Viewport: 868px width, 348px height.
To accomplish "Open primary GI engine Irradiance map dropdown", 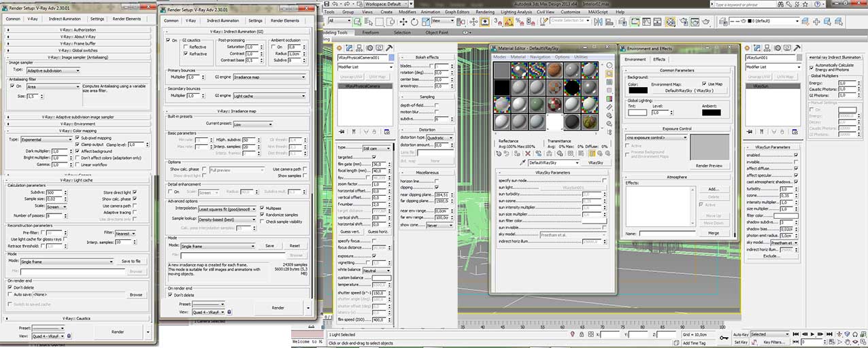I will [x=269, y=77].
